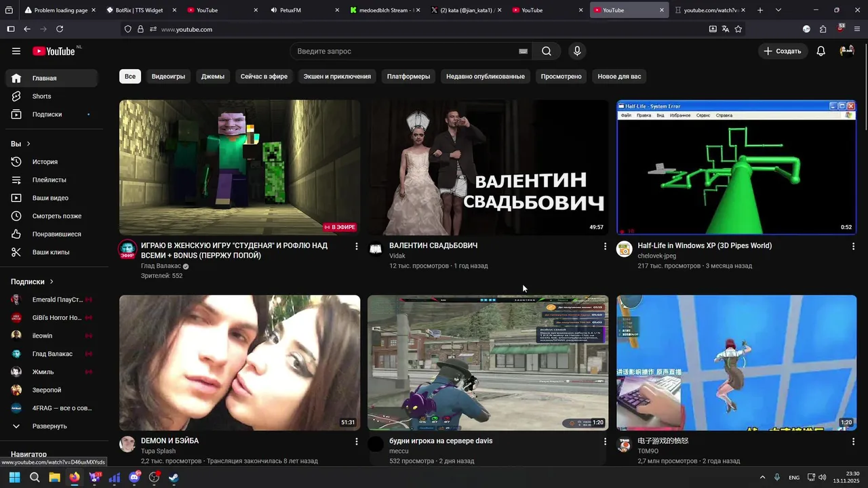Image resolution: width=868 pixels, height=488 pixels.
Task: Open Emerald ПлаусТ subscription channel
Action: [52, 300]
